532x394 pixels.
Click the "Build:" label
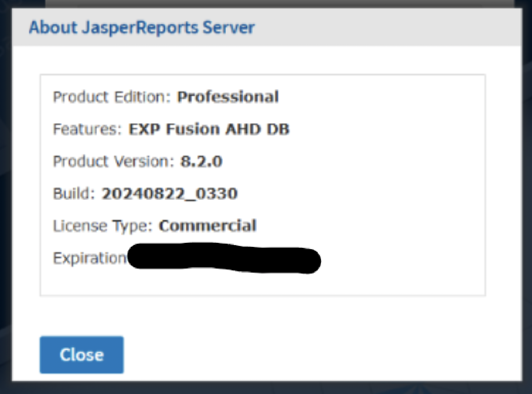coord(74,194)
